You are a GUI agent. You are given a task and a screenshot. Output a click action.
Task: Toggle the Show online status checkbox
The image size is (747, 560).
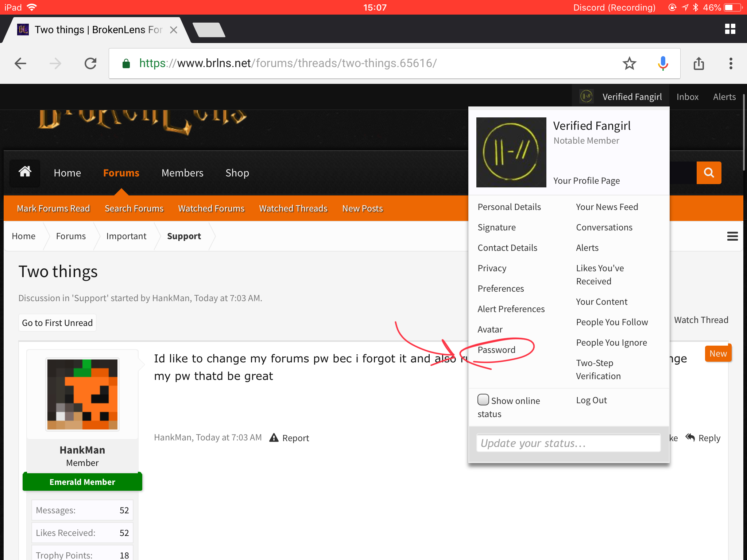483,400
